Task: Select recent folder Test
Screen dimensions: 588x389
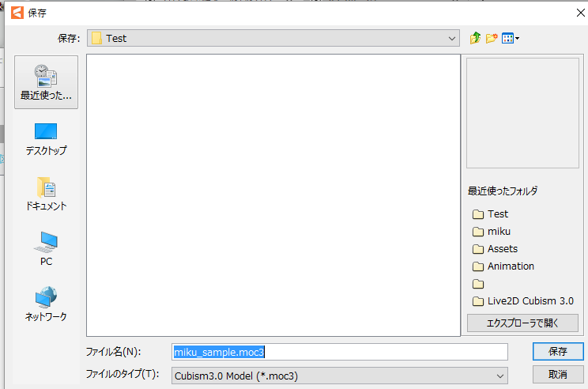Action: [491, 214]
